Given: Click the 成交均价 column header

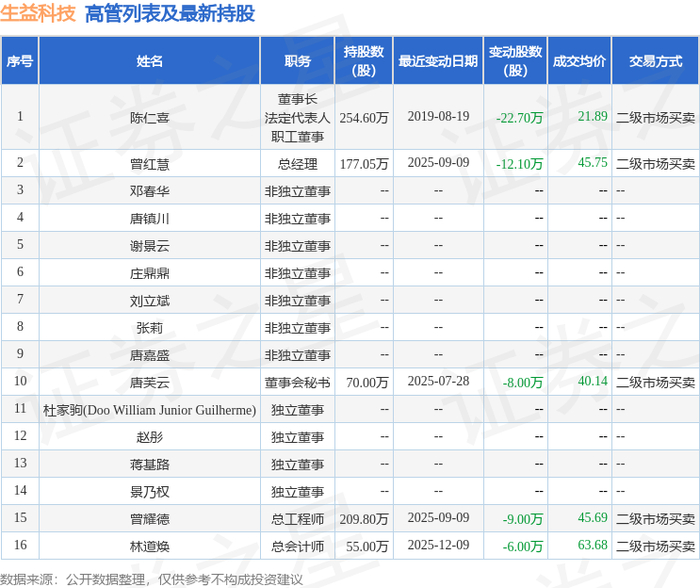Looking at the screenshot, I should point(579,61).
